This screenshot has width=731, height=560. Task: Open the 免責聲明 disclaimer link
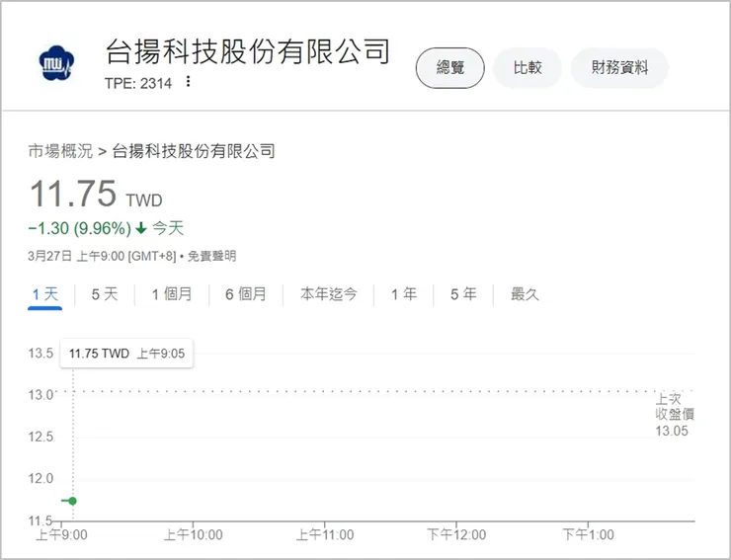[x=211, y=256]
